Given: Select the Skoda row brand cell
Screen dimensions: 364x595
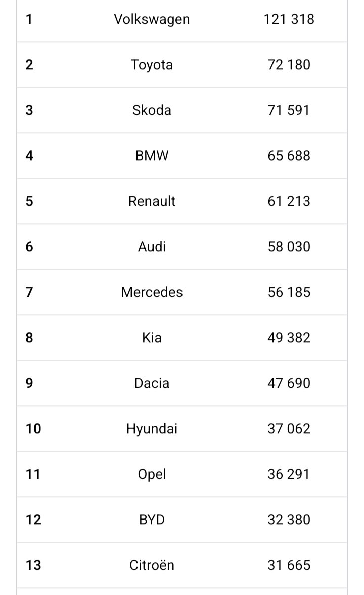Looking at the screenshot, I should tap(152, 110).
